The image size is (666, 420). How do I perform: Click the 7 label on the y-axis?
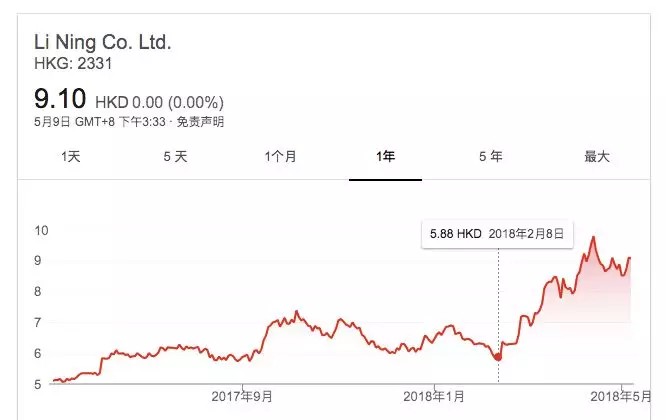[x=37, y=322]
